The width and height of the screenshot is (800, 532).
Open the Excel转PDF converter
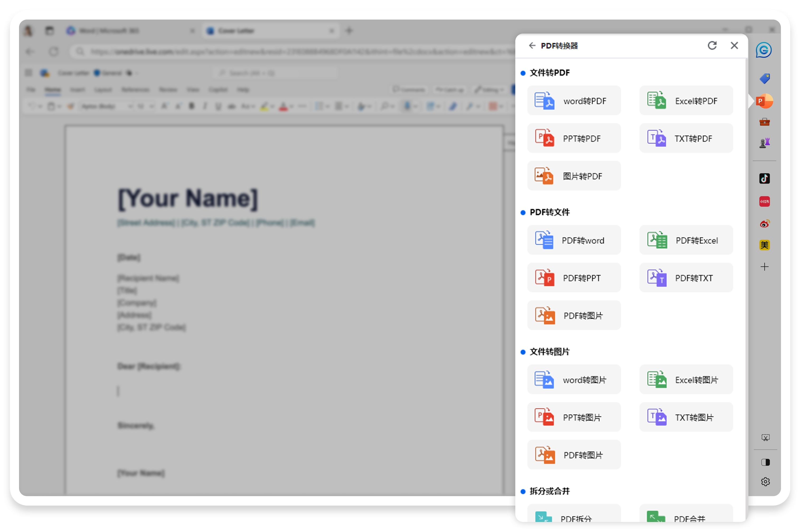[x=686, y=101]
